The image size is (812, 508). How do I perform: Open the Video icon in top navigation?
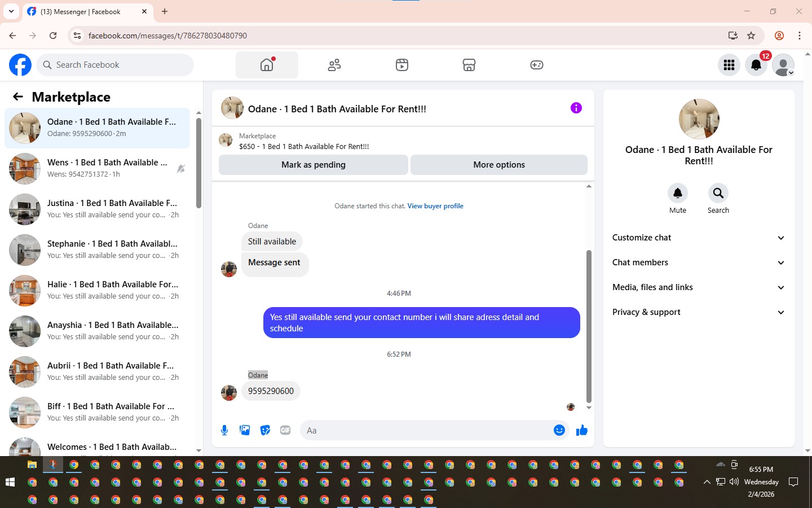pyautogui.click(x=402, y=65)
